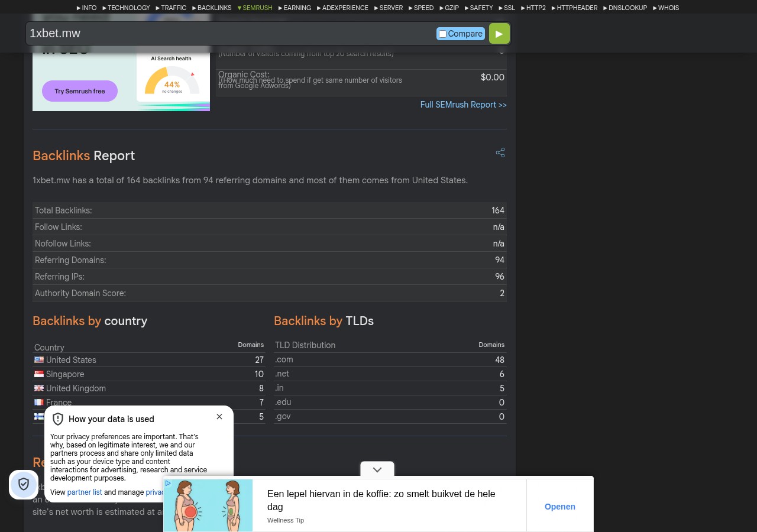Open the SSL nav item
757x532 pixels.
click(507, 8)
